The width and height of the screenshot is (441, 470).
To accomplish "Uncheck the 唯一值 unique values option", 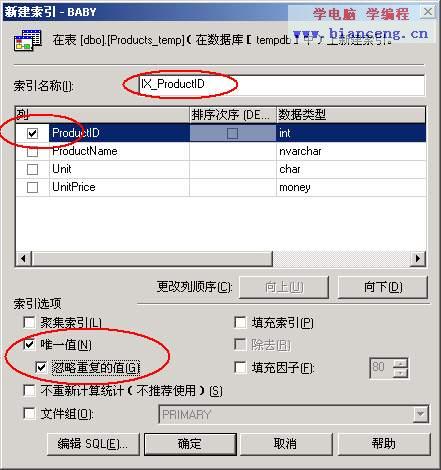I will (x=29, y=344).
